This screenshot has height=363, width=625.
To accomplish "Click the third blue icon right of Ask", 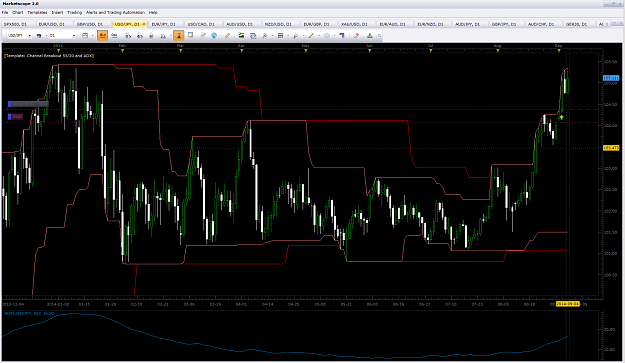I will click(151, 35).
